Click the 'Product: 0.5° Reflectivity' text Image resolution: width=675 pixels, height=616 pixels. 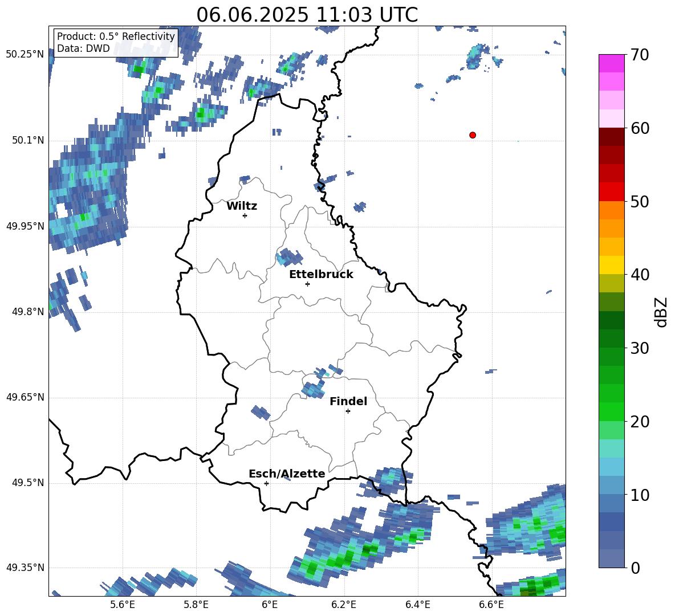(x=116, y=36)
